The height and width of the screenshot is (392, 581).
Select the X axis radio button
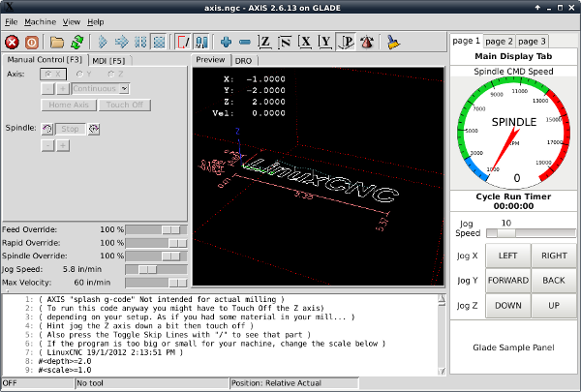53,75
